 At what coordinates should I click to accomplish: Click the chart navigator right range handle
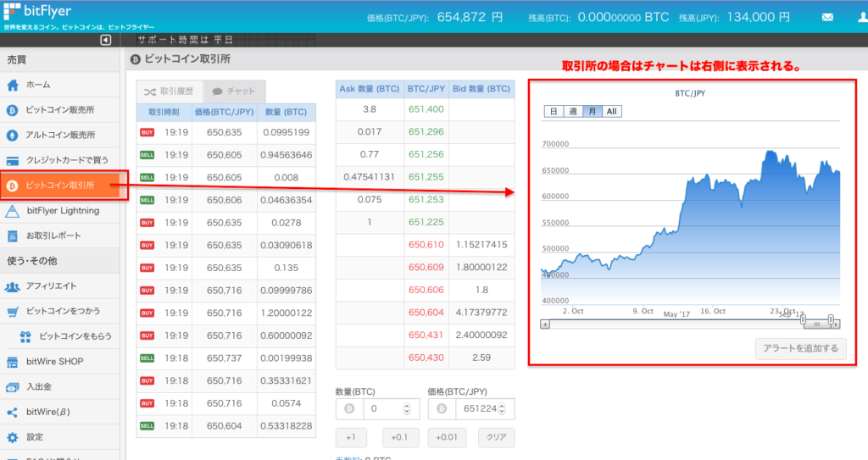(831, 319)
